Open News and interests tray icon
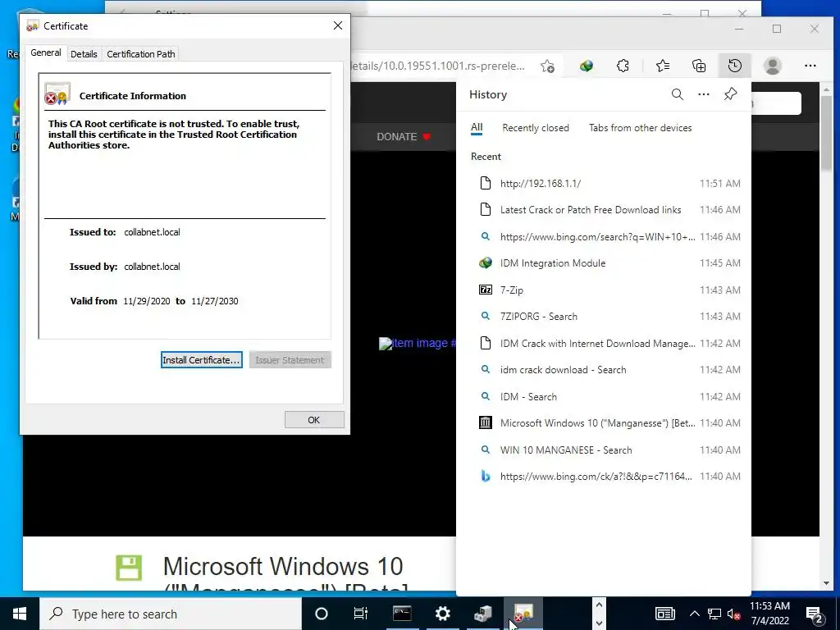Viewport: 840px width, 630px height. [x=664, y=614]
